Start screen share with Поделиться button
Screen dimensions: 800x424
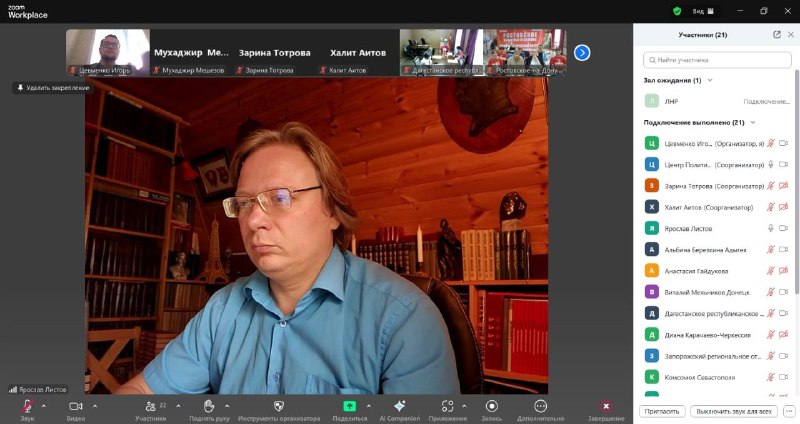[x=349, y=410]
